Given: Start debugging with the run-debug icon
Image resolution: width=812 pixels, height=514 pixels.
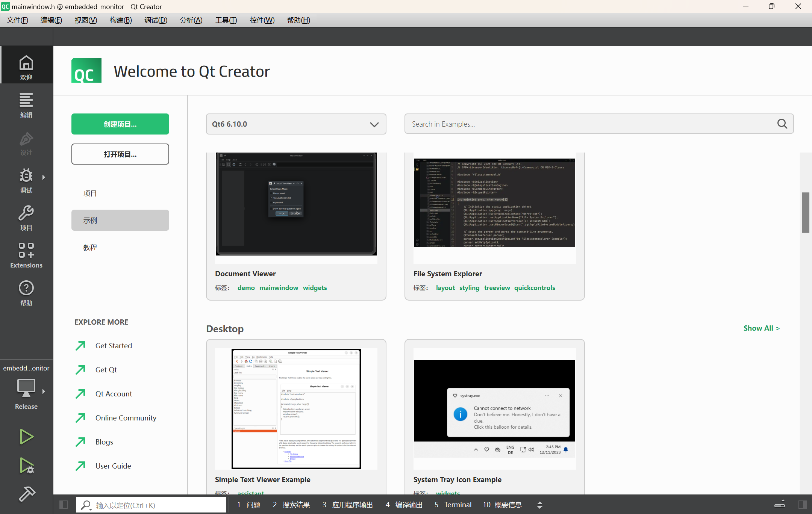Looking at the screenshot, I should [x=26, y=465].
